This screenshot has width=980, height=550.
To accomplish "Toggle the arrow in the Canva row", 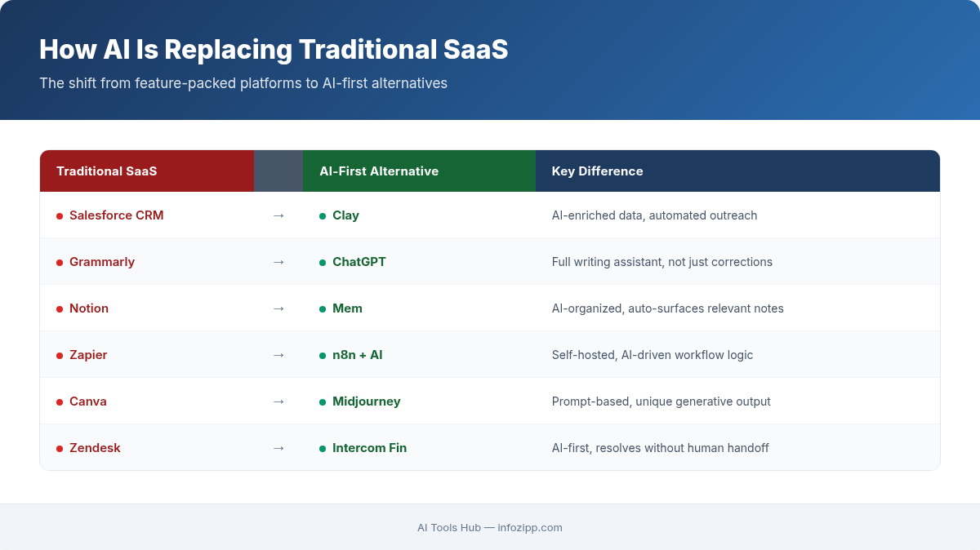I will (278, 401).
